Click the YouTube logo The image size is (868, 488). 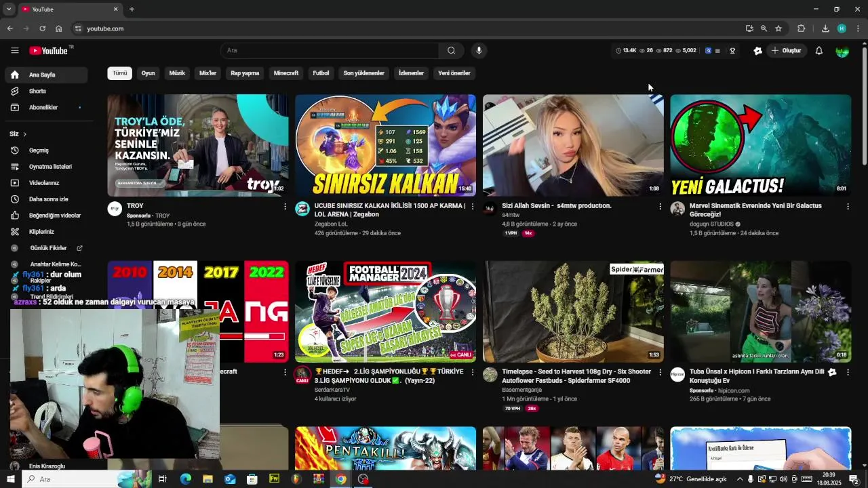coord(49,50)
